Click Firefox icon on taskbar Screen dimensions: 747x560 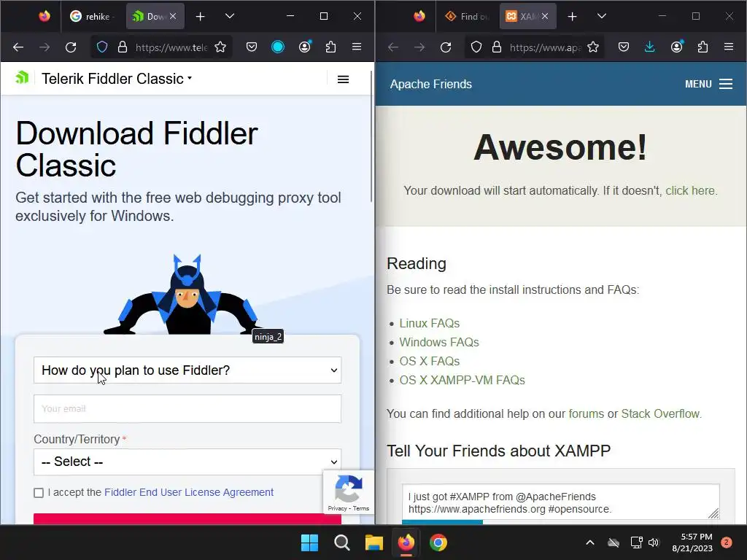tap(406, 542)
